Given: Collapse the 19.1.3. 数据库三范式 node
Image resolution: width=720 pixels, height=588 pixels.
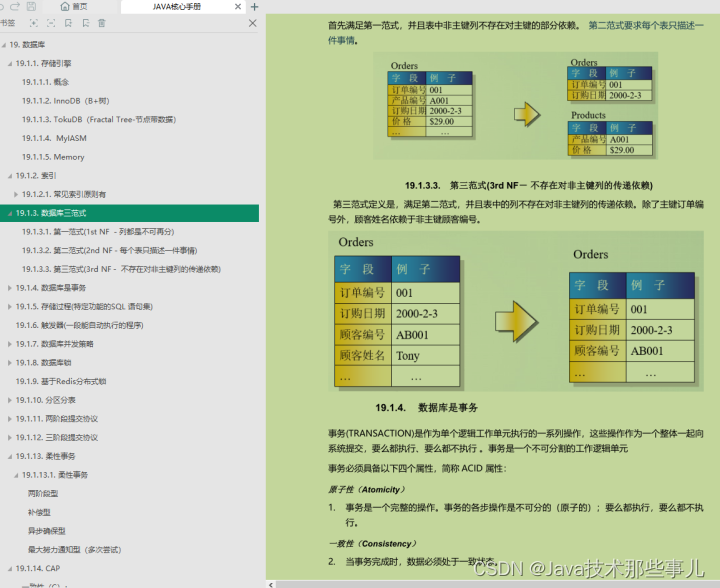Looking at the screenshot, I should 10,213.
